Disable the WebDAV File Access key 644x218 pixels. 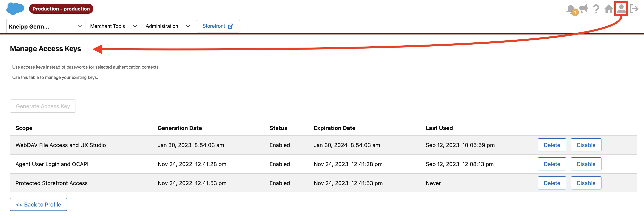click(x=586, y=145)
